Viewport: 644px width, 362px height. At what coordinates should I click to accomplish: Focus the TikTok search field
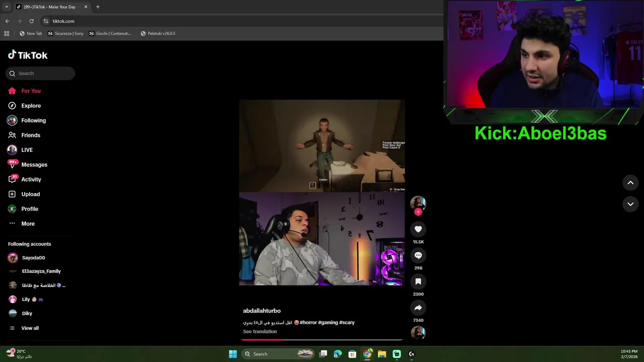[40, 73]
